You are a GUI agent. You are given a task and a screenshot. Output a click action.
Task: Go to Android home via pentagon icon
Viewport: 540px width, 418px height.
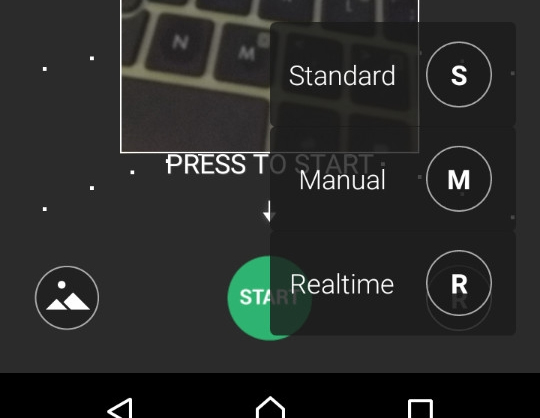(270, 408)
